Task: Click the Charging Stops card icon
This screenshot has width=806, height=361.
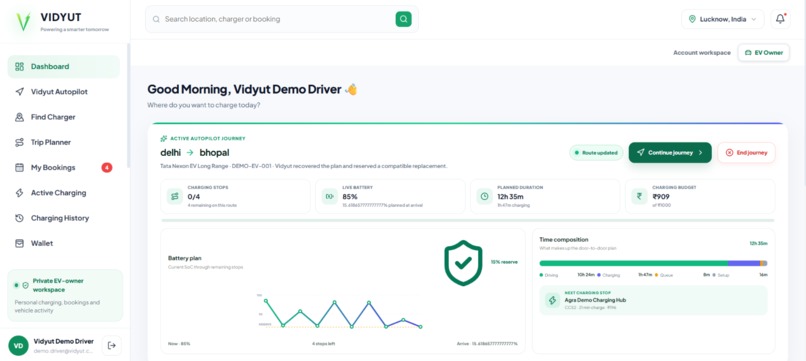Action: tap(175, 196)
